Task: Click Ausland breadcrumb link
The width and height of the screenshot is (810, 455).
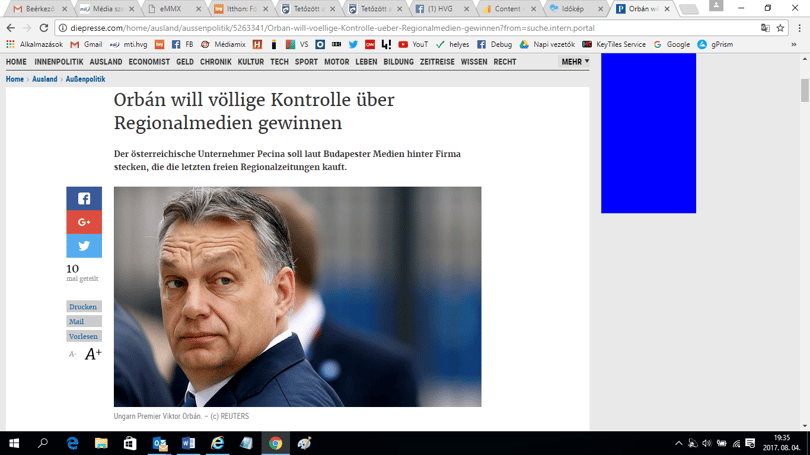Action: [x=44, y=79]
